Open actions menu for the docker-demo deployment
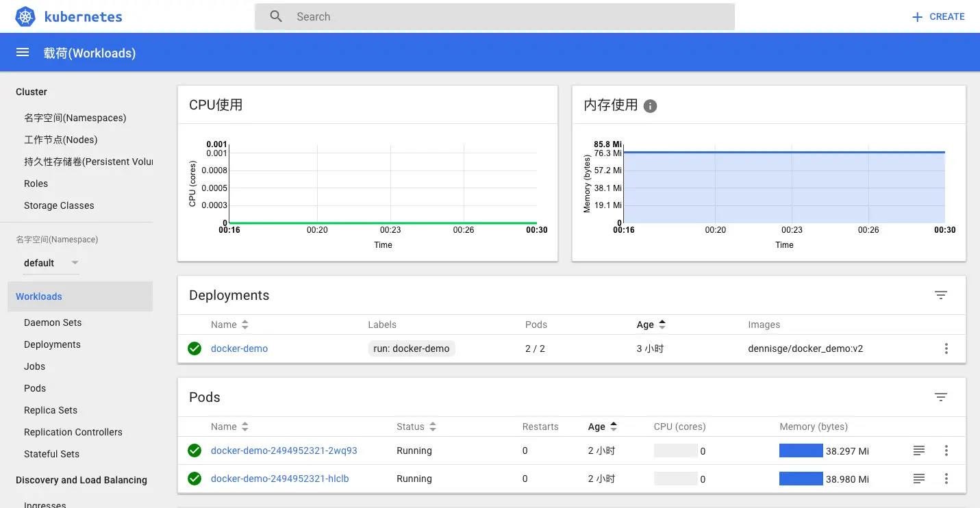 [x=946, y=348]
